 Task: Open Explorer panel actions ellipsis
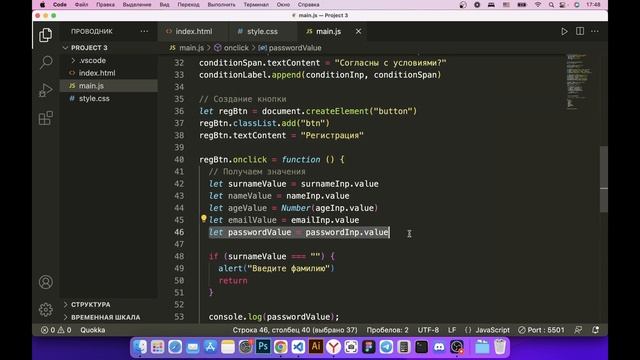pyautogui.click(x=144, y=31)
